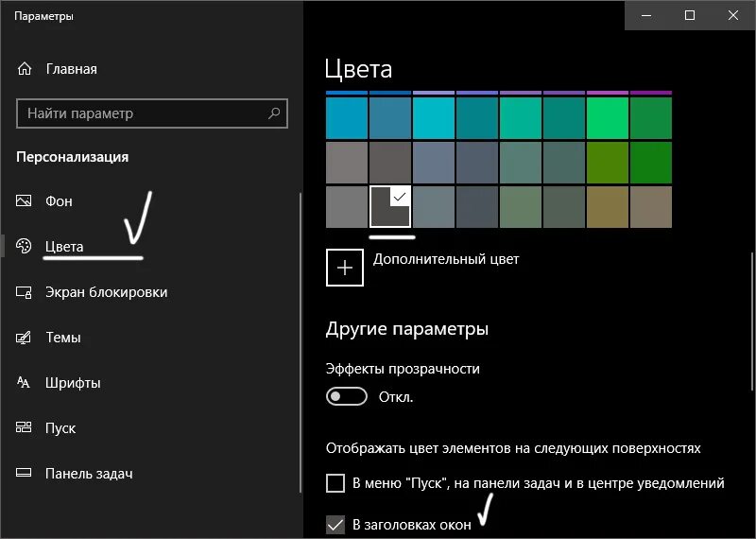Pick the olive green swatch in middle row
Image resolution: width=756 pixels, height=539 pixels.
coord(608,163)
